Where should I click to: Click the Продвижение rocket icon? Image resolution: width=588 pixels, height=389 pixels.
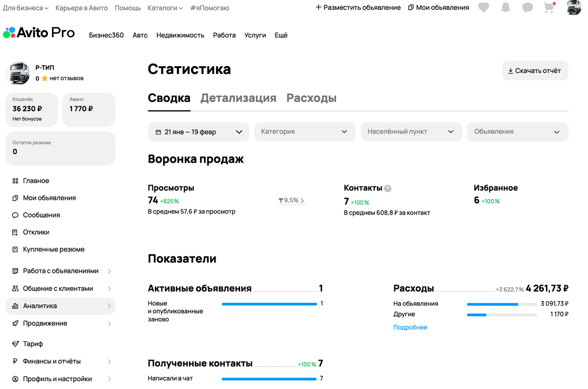[x=15, y=323]
